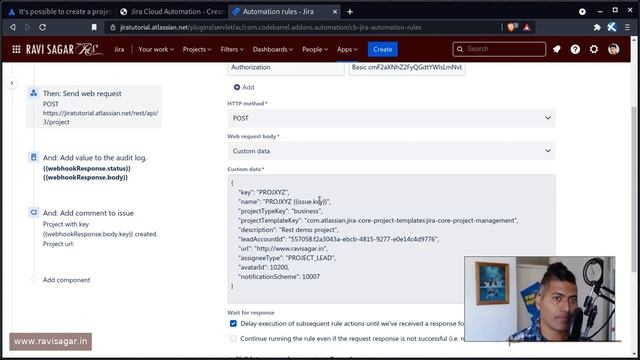
Task: Click the "leadAccountId" line in custom data
Action: pos(338,239)
